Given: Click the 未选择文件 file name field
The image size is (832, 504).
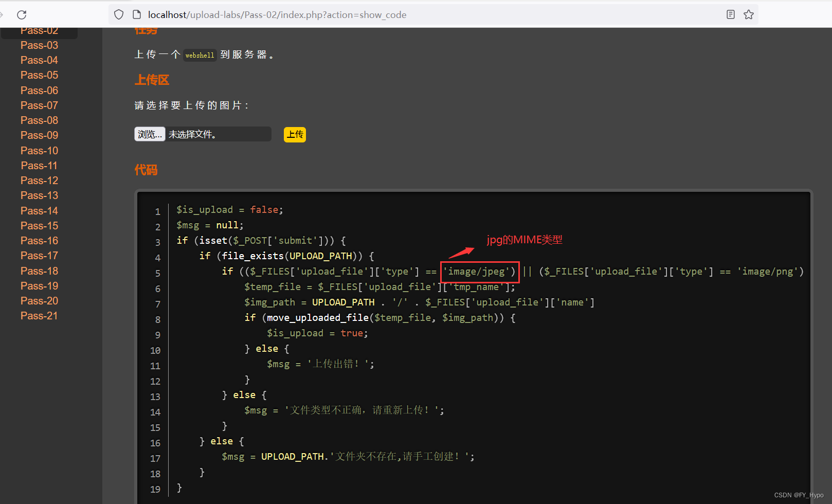Looking at the screenshot, I should click(218, 134).
